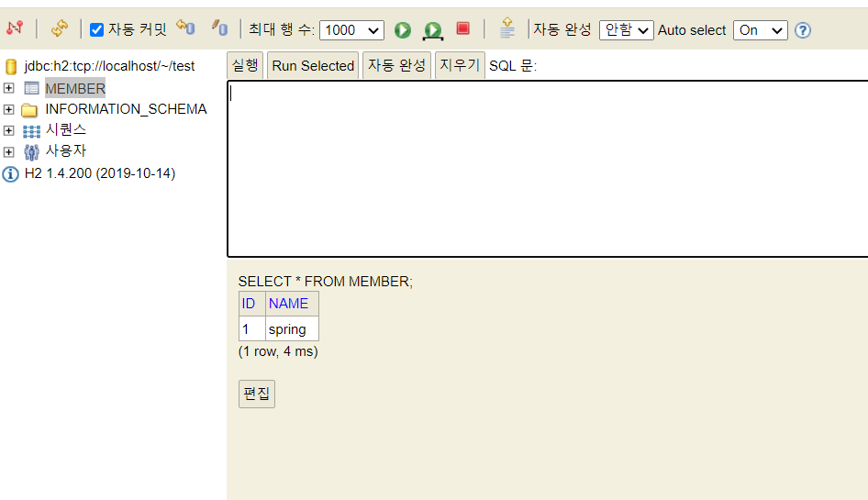
Task: Click the INFORMATION_SCHEMA folder icon
Action: point(29,110)
